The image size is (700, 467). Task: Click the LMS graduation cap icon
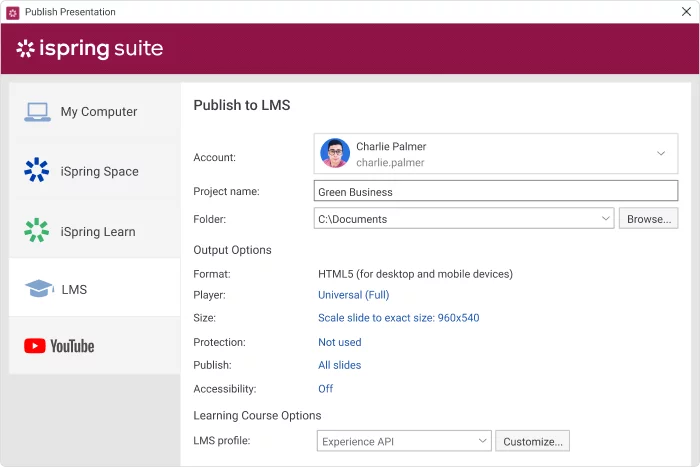click(x=39, y=288)
